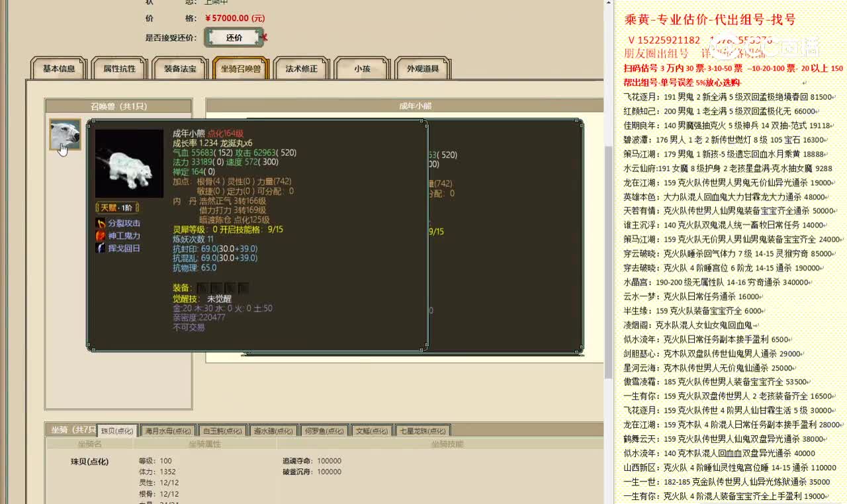Click the 等级：100 mount attribute
Image resolution: width=847 pixels, height=504 pixels.
pyautogui.click(x=155, y=461)
